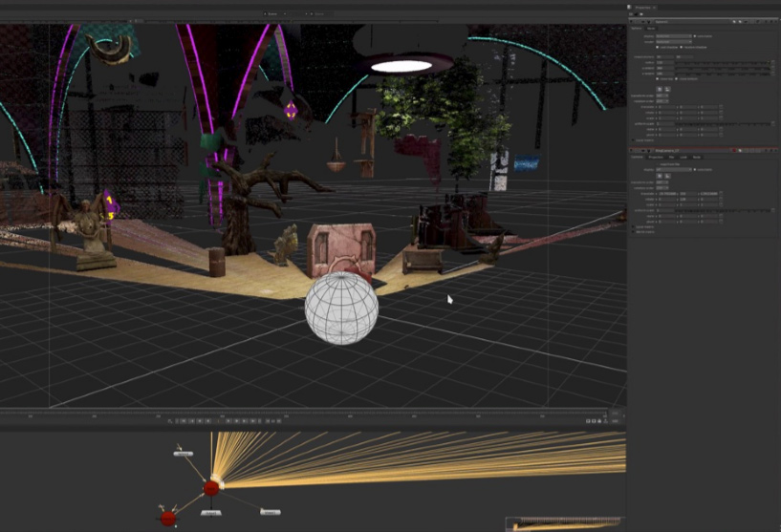Click the import chan file icon in lower camera panel

[659, 177]
